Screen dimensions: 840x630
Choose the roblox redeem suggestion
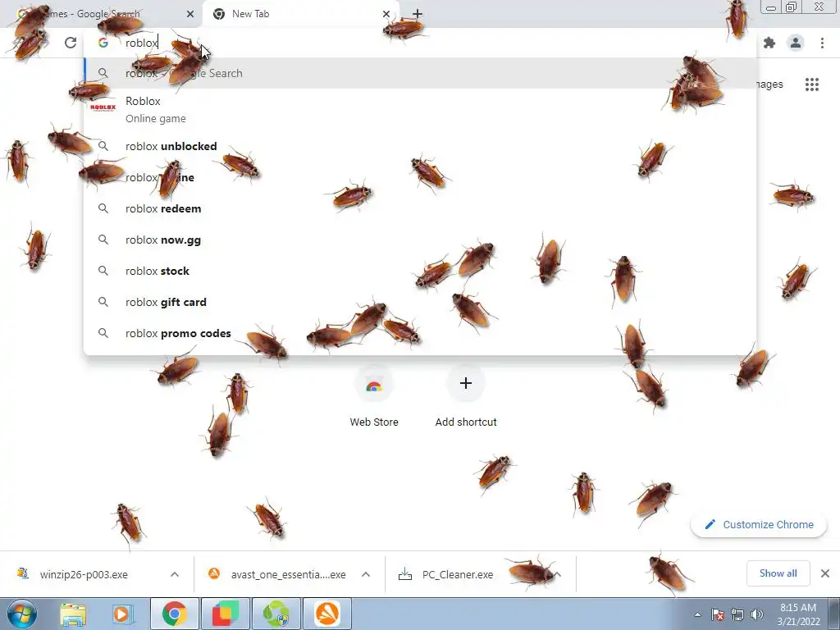point(421,208)
